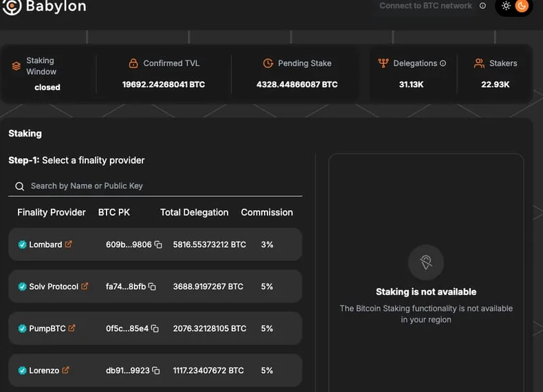Open Lombard external link icon
Image resolution: width=543 pixels, height=392 pixels.
[x=69, y=244]
